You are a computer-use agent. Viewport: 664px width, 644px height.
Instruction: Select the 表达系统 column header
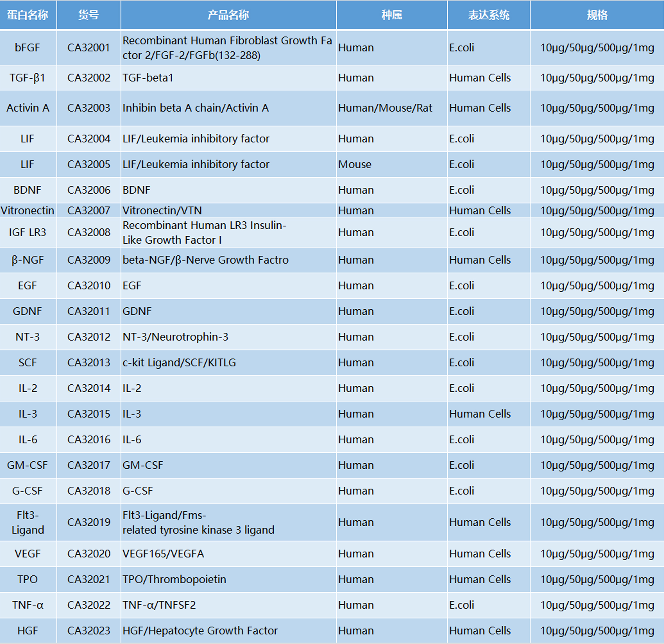coord(489,15)
